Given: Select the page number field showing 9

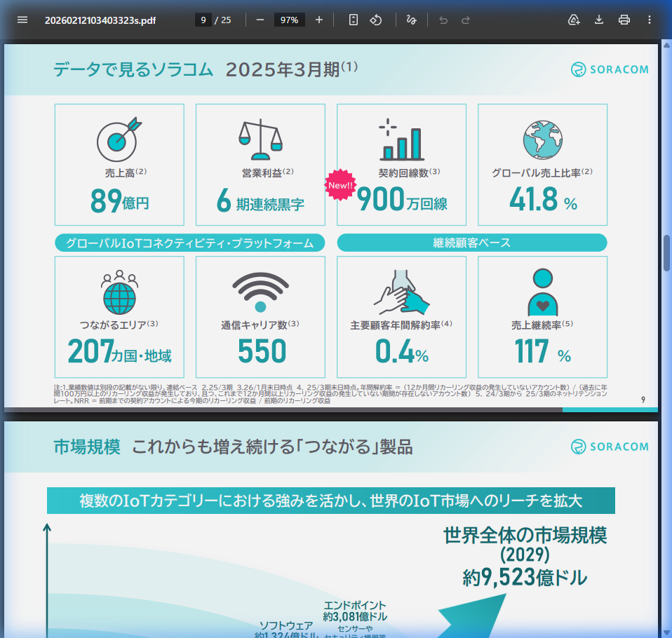Looking at the screenshot, I should coord(203,20).
